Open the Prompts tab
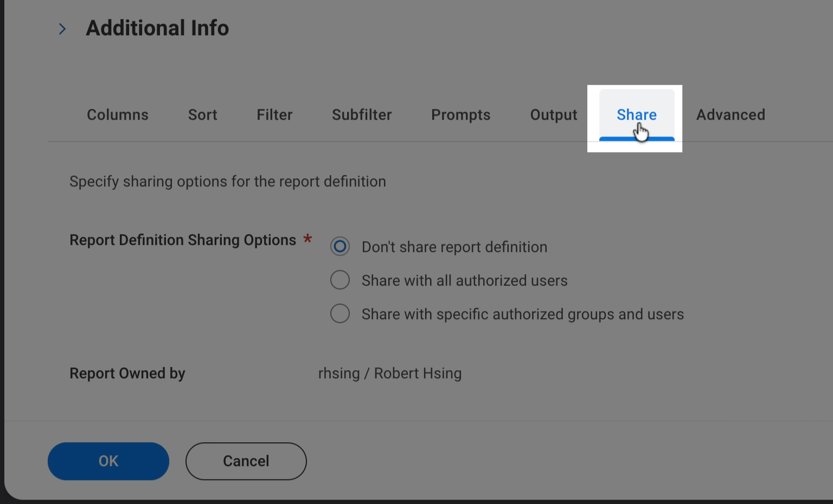This screenshot has height=504, width=833. [461, 115]
